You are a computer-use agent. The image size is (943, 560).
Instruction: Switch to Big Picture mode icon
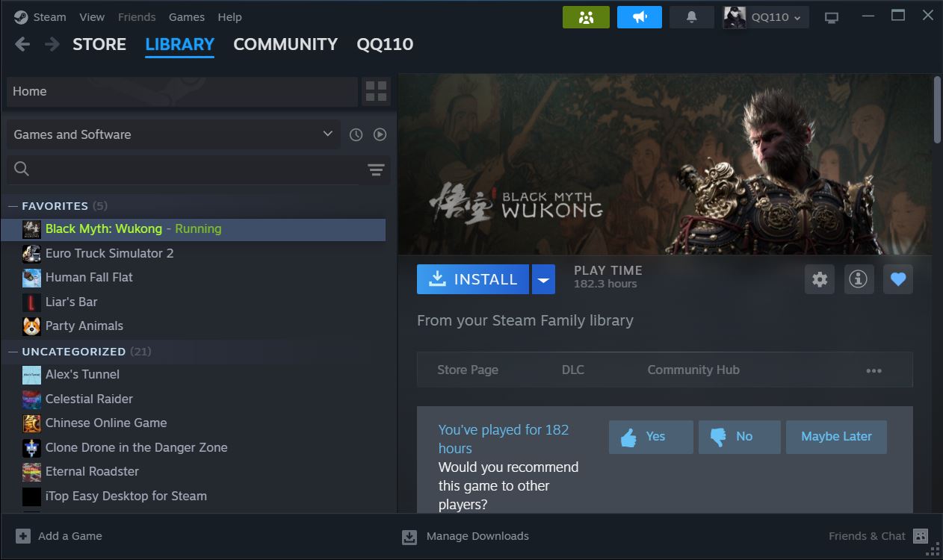tap(832, 17)
